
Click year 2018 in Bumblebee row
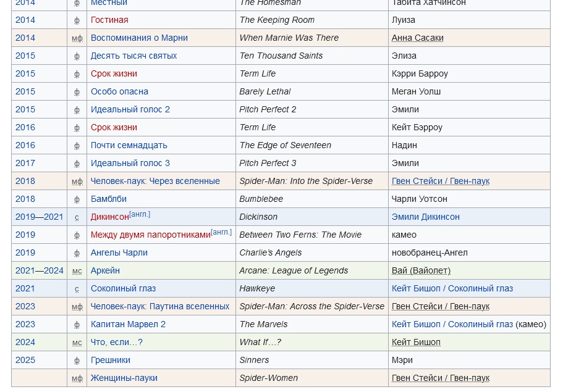pos(25,199)
